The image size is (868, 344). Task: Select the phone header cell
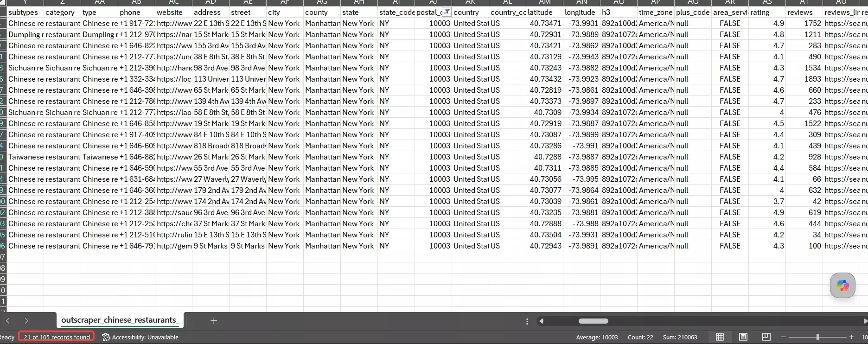point(136,12)
